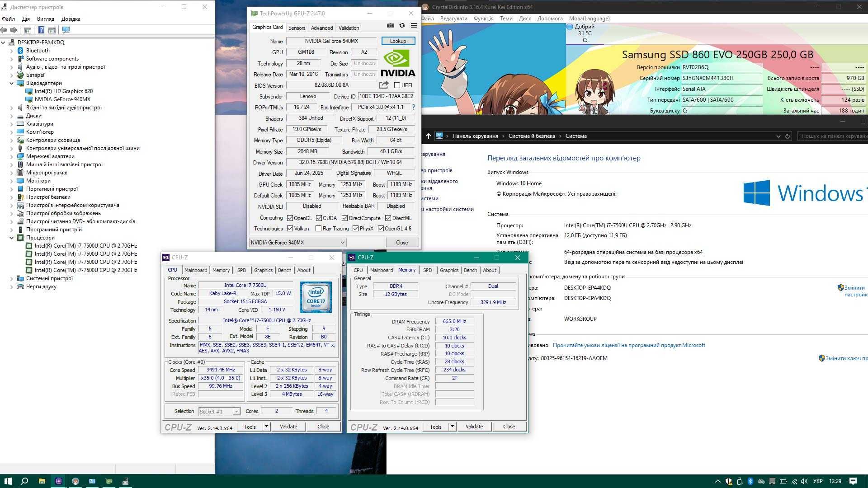Screen dimensions: 868x488
Task: Click Validate in the CPU-Z Memory window
Action: (474, 426)
